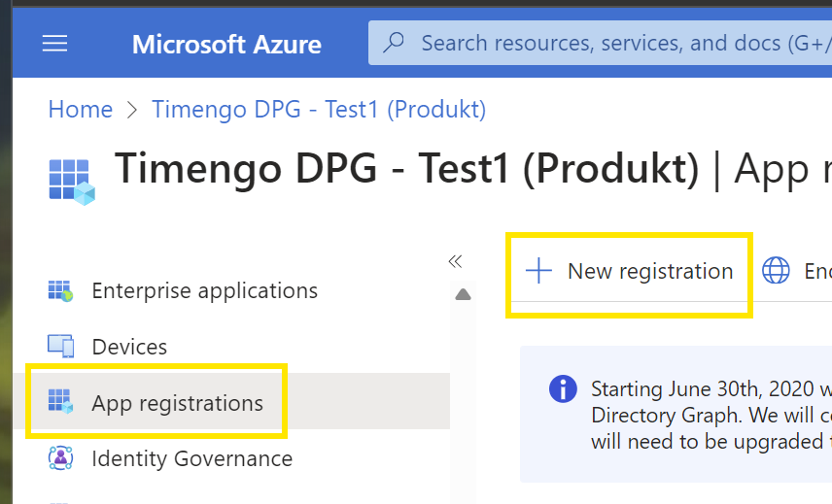Collapse the sidebar with double chevron

pyautogui.click(x=454, y=261)
